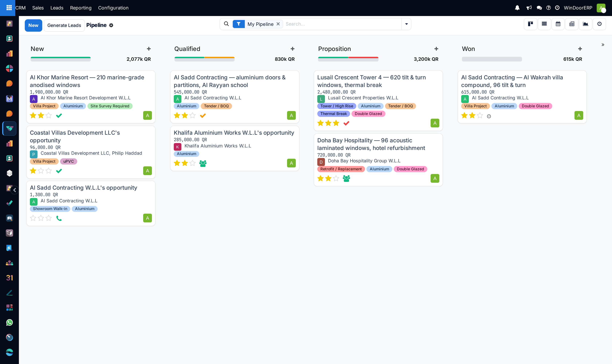The height and width of the screenshot is (364, 612).
Task: Switch to Kanban view
Action: coord(531,24)
